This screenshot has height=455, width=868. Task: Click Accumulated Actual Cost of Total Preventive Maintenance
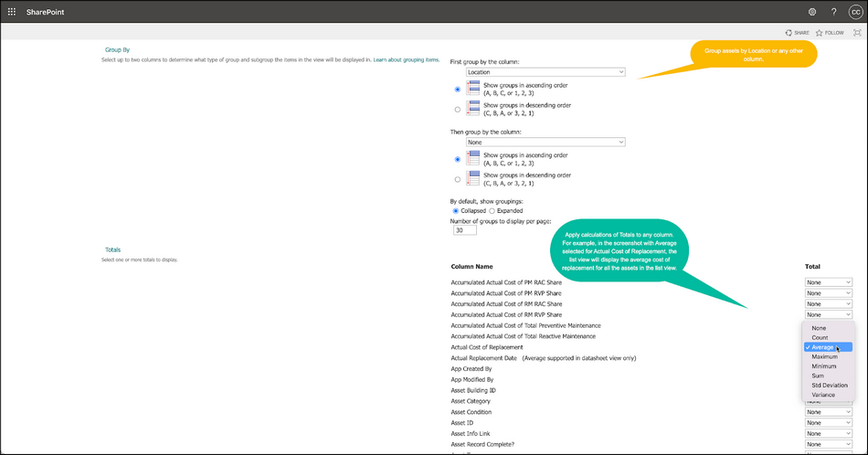526,325
